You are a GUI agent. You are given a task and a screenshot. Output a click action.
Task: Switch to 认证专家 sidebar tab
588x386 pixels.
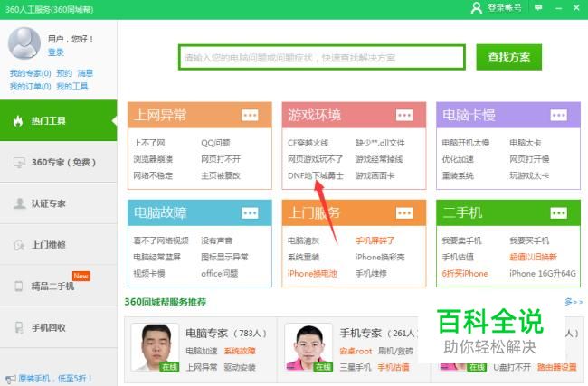pyautogui.click(x=59, y=203)
